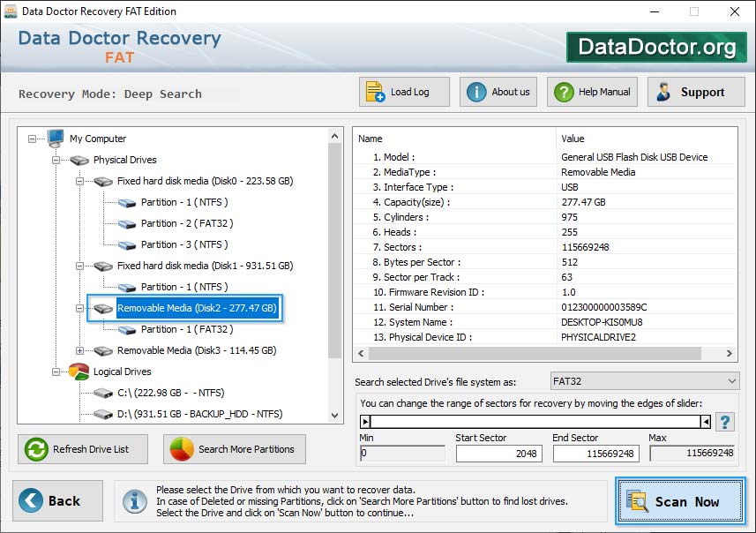Click the drive tree scroll down arrow
Image resolution: width=756 pixels, height=533 pixels.
click(335, 416)
